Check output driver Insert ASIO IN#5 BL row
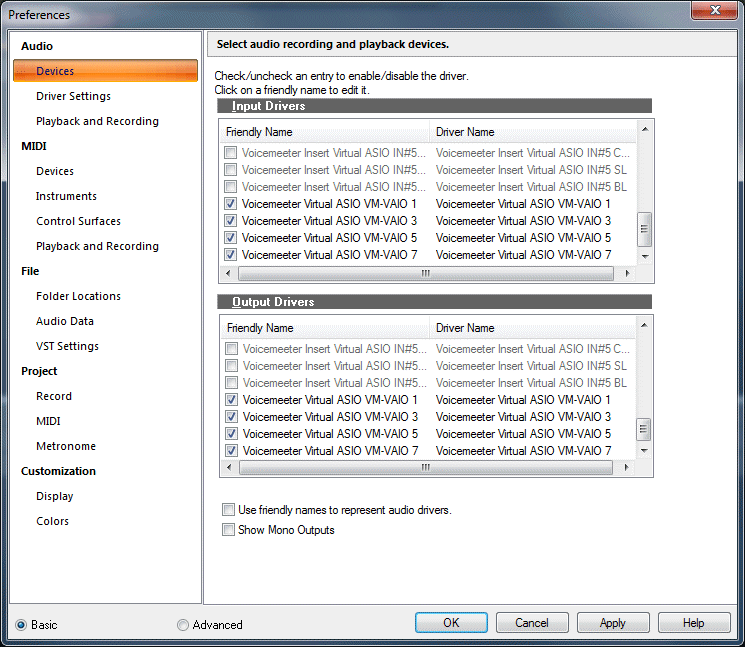 click(231, 383)
